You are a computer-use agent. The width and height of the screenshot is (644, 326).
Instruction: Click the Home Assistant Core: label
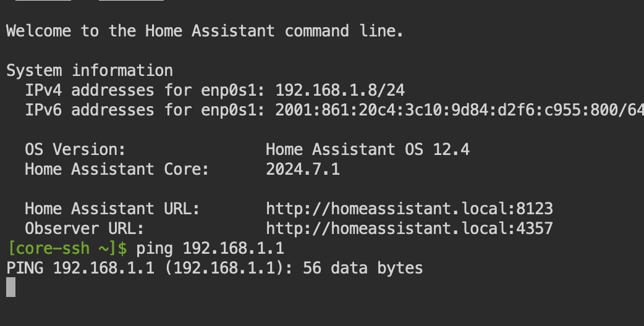tap(117, 169)
